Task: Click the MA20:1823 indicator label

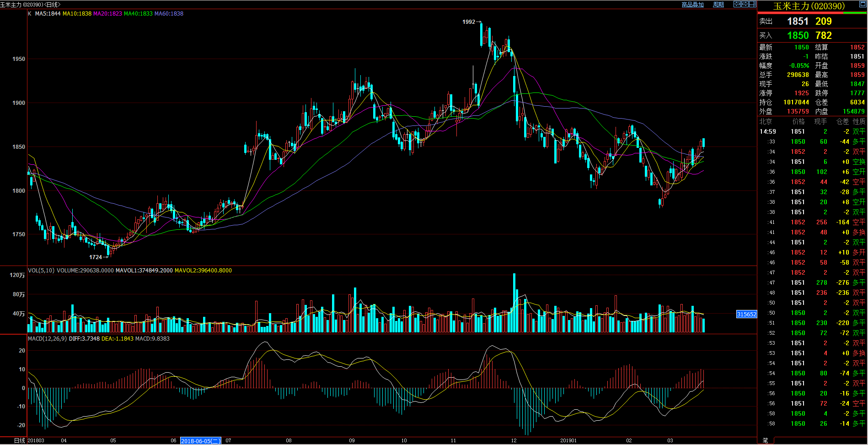Action: pyautogui.click(x=107, y=14)
